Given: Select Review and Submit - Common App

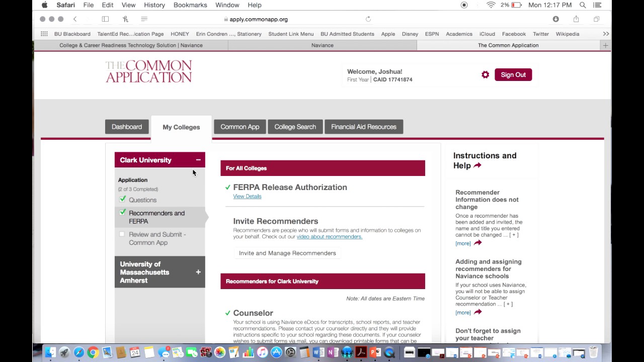Looking at the screenshot, I should tap(157, 238).
